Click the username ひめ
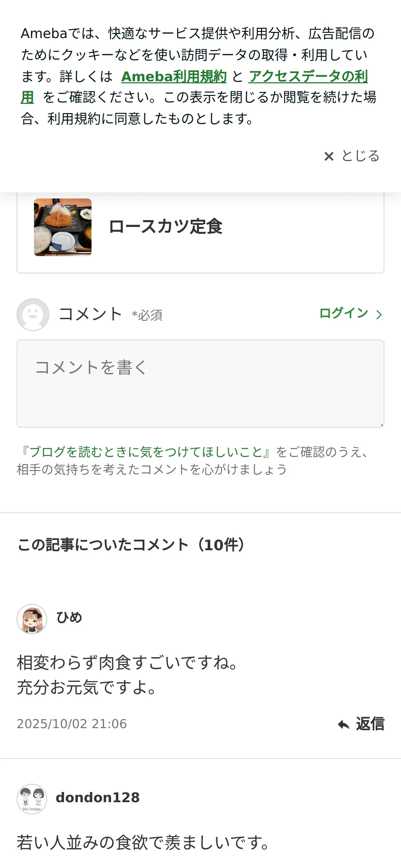401x868 pixels. point(69,617)
